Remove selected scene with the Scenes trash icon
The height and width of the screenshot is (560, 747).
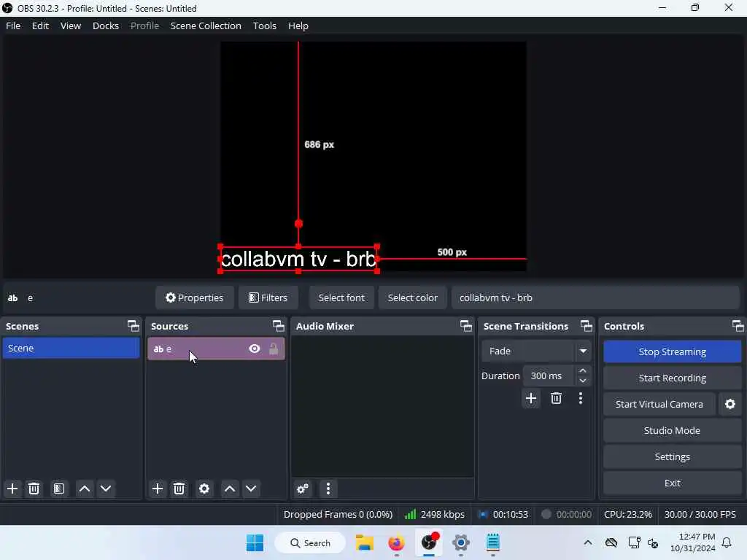34,489
